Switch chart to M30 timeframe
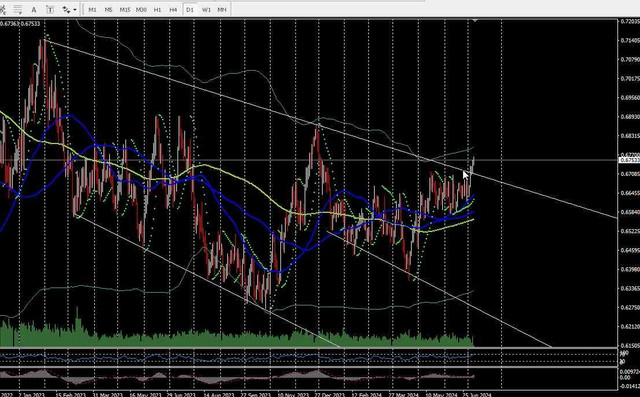Viewport: 640px width, 397px height. pos(141,9)
